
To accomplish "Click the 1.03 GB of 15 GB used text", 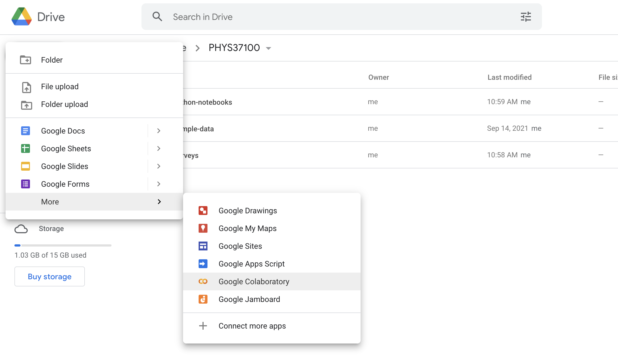I will [x=50, y=255].
